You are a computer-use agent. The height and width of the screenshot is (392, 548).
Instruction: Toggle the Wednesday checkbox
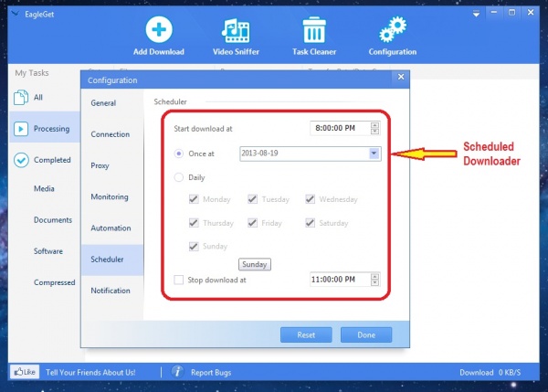[310, 199]
